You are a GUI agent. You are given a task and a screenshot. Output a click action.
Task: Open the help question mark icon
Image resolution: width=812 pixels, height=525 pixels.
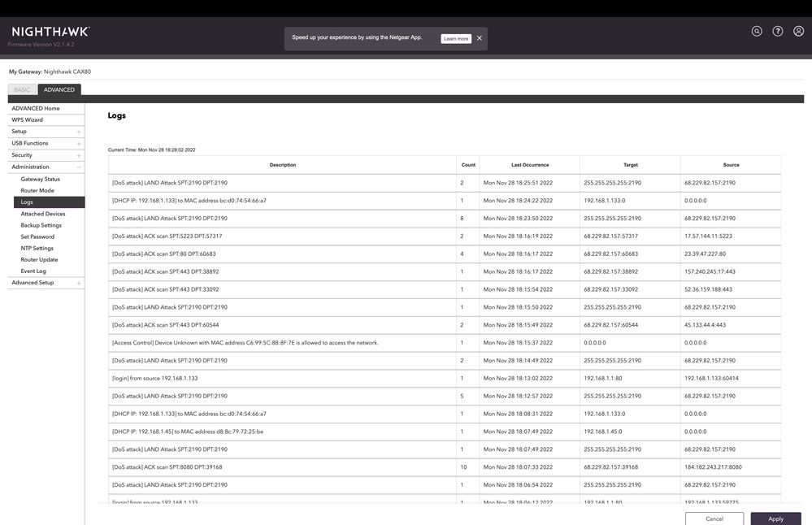click(x=778, y=31)
